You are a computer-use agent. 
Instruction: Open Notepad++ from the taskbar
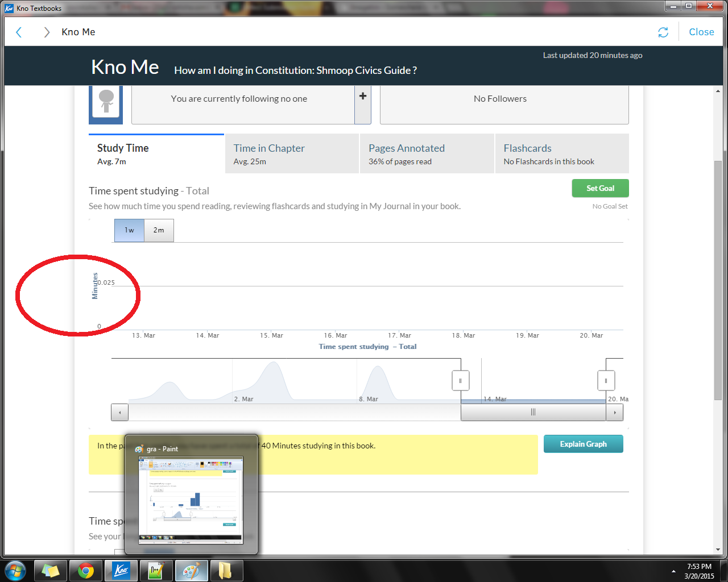click(156, 571)
